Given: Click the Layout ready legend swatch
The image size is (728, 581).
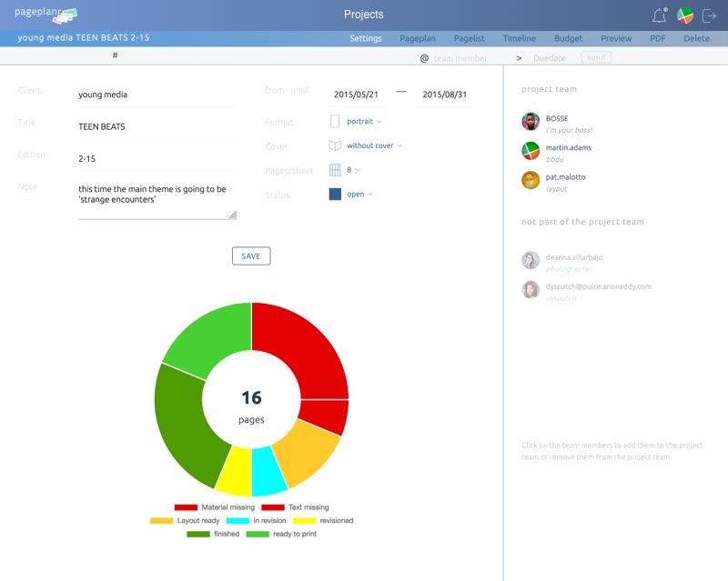Looking at the screenshot, I should click(x=162, y=521).
